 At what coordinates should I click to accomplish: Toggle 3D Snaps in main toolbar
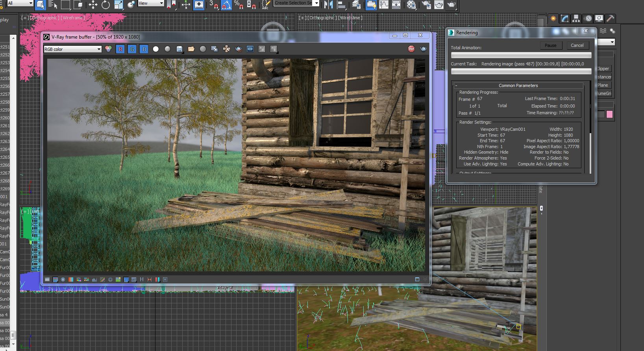tap(214, 4)
